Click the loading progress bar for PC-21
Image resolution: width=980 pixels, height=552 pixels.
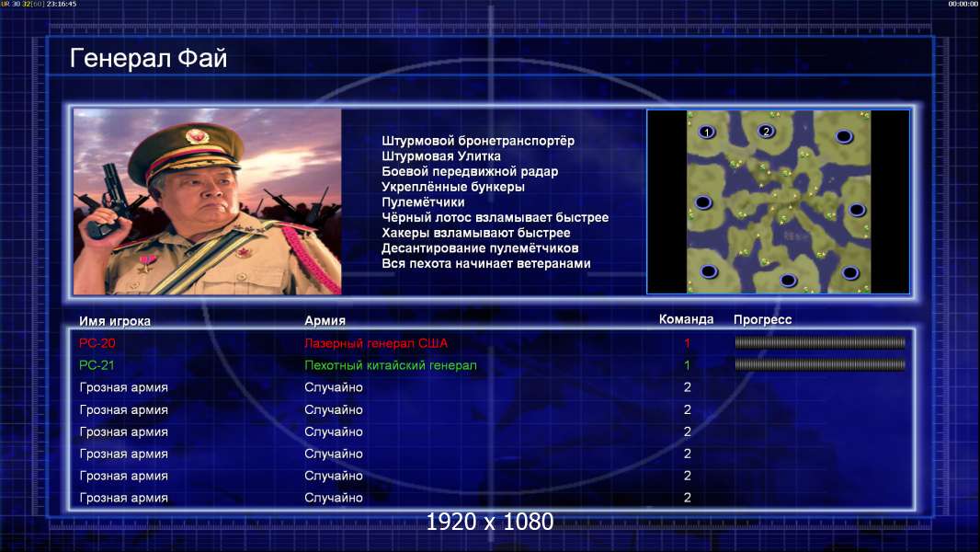point(820,364)
